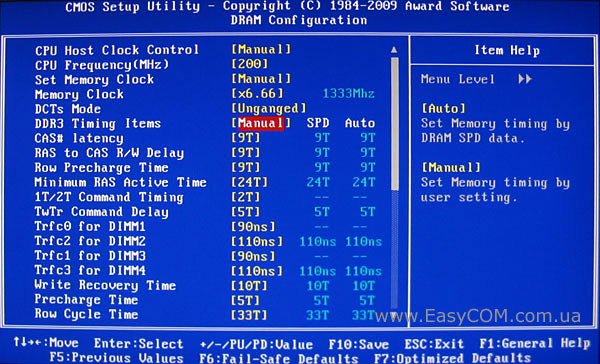Select the CAS# latency 9T value
This screenshot has width=600, height=364.
point(246,138)
